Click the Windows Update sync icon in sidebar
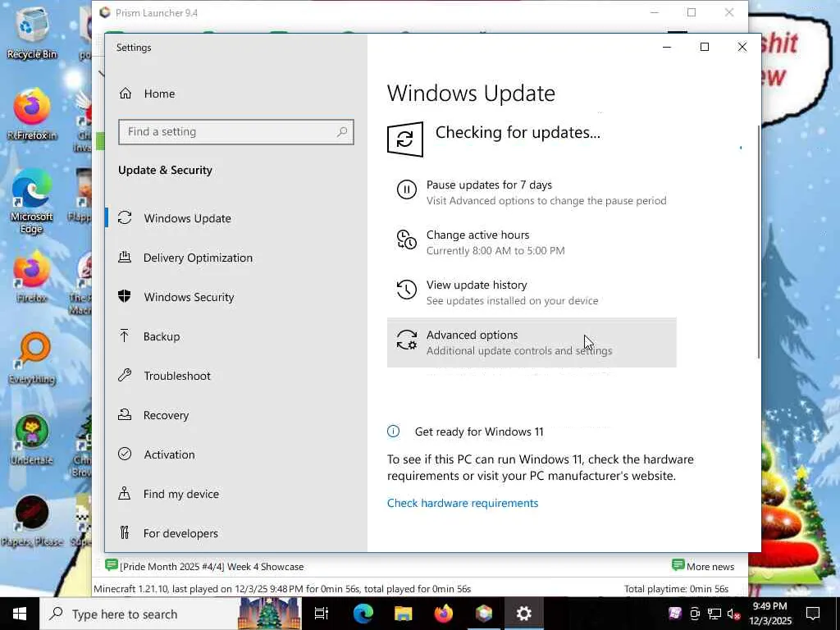The height and width of the screenshot is (630, 840). (125, 217)
